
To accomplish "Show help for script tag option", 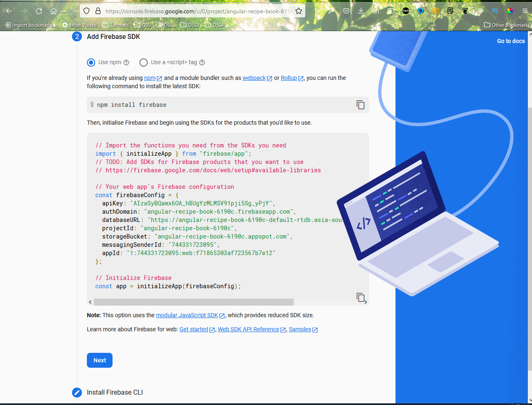I will pyautogui.click(x=202, y=63).
